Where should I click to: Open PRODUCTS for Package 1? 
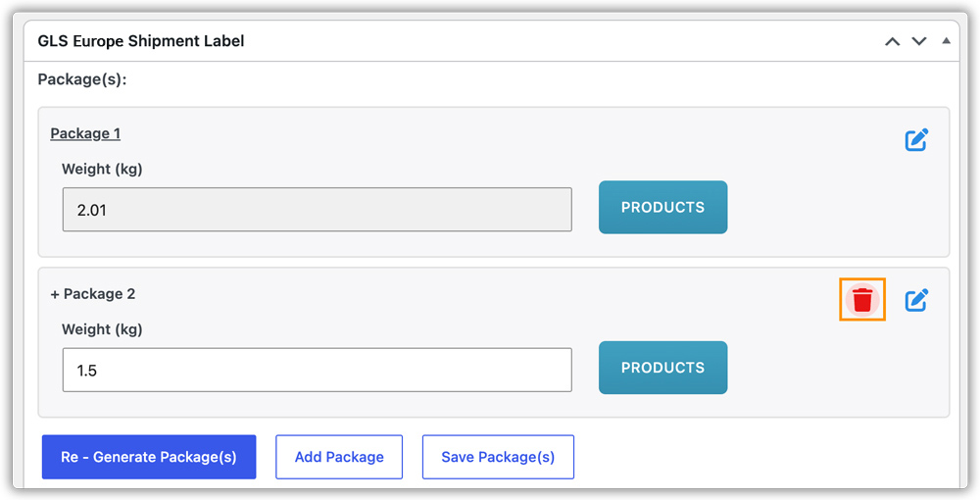tap(663, 208)
